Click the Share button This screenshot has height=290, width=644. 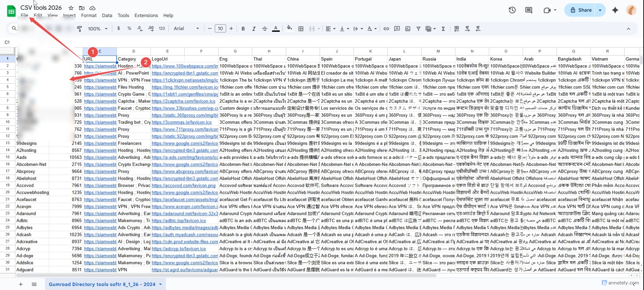[x=581, y=10]
